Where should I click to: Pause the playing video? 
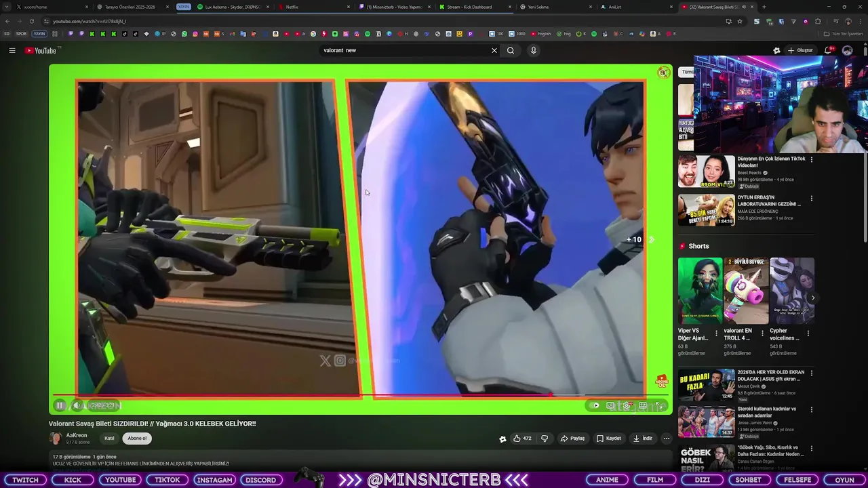point(60,405)
